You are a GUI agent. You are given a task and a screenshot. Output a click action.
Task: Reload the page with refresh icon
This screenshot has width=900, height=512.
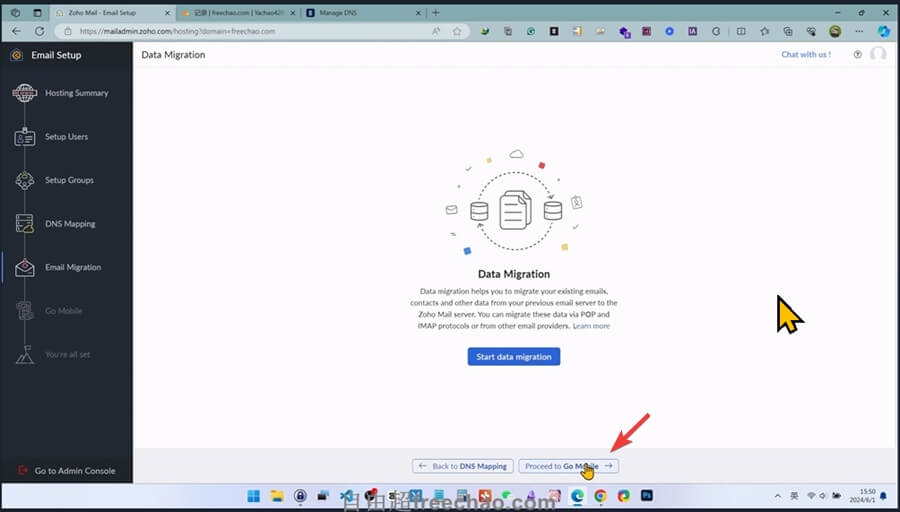(x=39, y=31)
